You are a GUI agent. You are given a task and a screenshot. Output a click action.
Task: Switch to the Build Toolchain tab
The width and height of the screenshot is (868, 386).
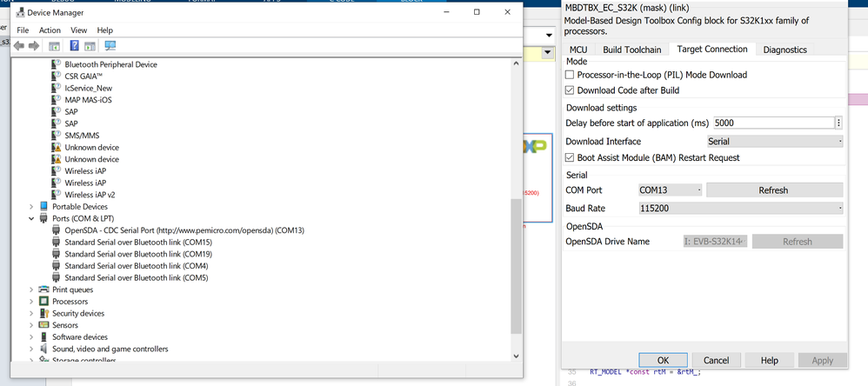point(631,50)
